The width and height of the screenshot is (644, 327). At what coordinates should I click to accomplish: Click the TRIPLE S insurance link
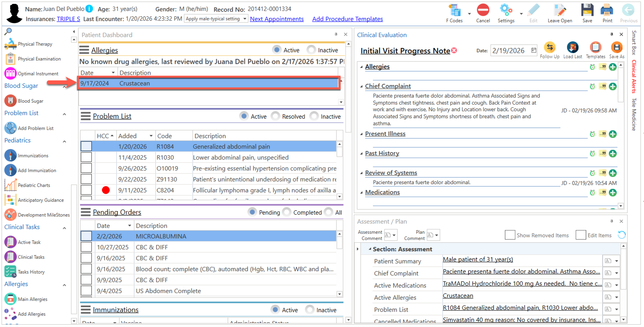tap(68, 19)
